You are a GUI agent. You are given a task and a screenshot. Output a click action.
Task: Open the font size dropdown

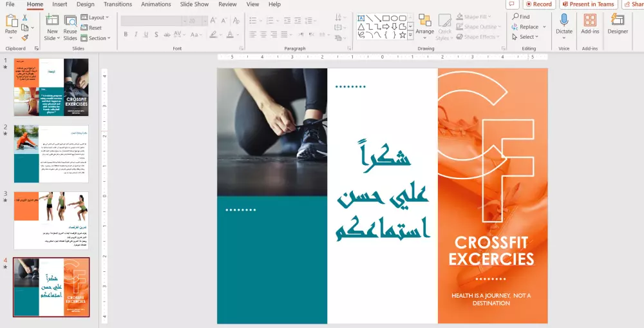(204, 21)
